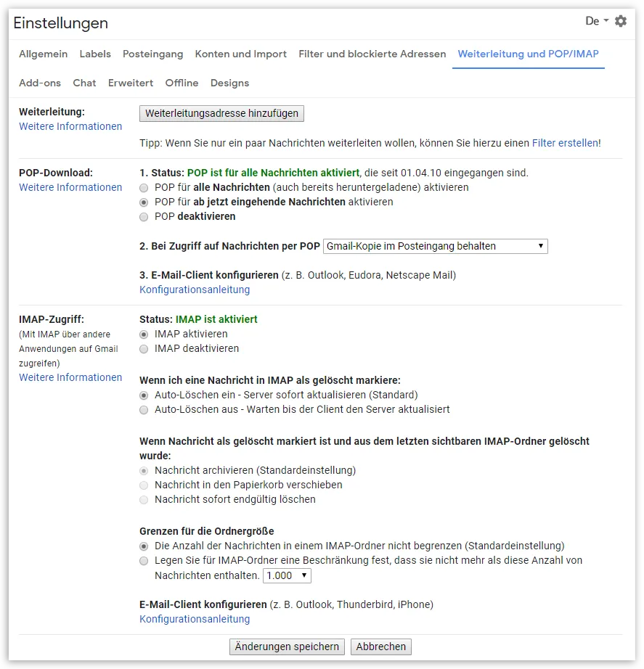The image size is (644, 669).
Task: Go to the Labels tab
Action: (x=95, y=54)
